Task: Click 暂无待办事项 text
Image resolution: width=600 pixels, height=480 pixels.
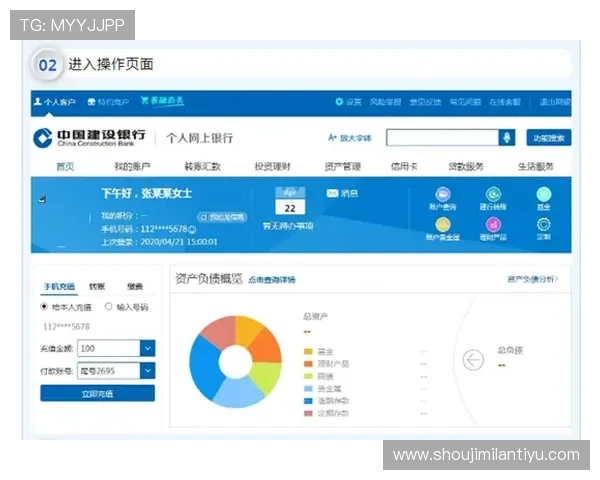Action: point(288,226)
